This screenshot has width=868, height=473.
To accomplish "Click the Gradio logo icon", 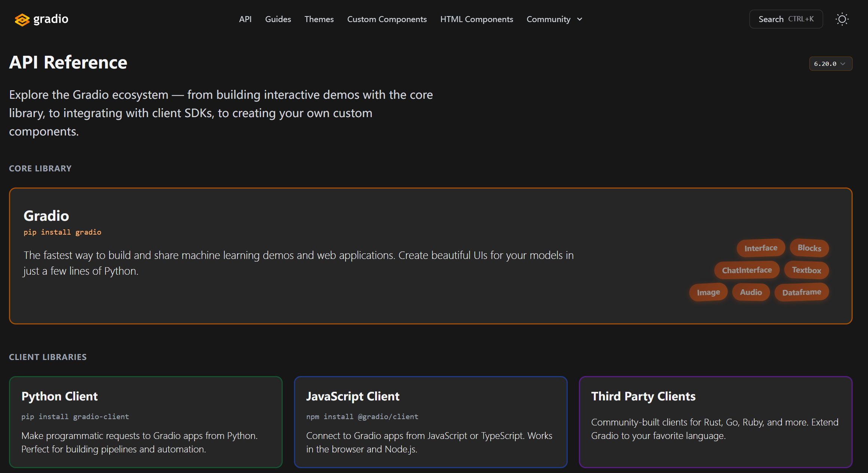I will [22, 19].
